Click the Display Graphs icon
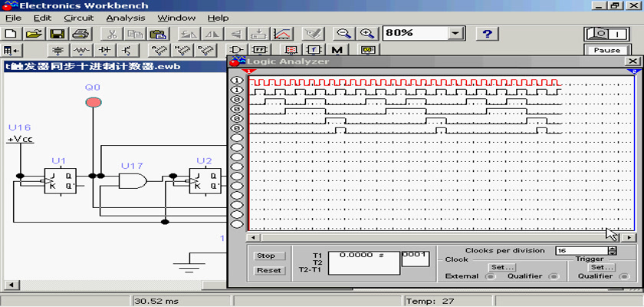The width and height of the screenshot is (644, 307). coord(283,34)
